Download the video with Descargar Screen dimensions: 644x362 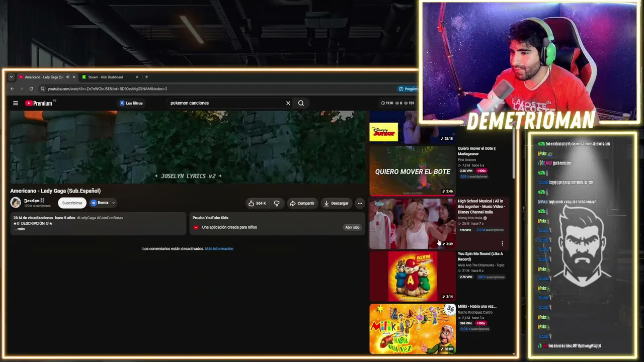click(336, 203)
